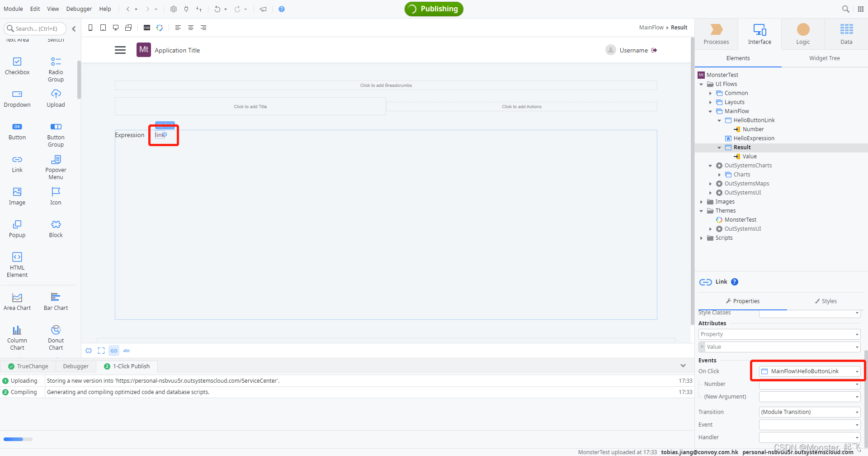Pick the Link widget in the toolbox
Image resolution: width=868 pixels, height=456 pixels.
click(17, 164)
